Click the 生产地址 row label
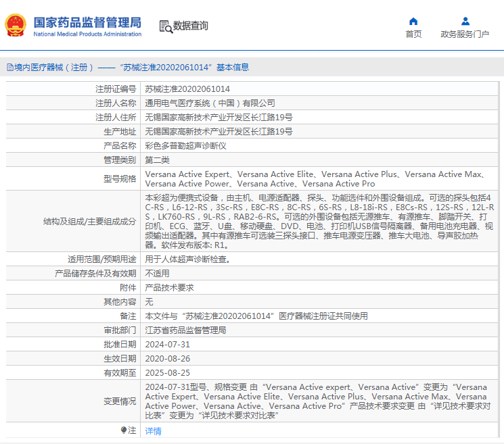 (120, 131)
